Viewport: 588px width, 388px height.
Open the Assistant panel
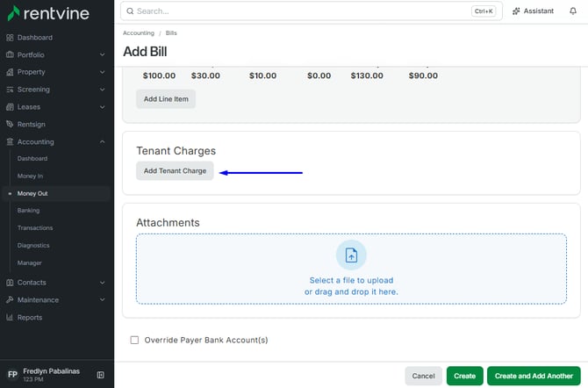pos(533,11)
